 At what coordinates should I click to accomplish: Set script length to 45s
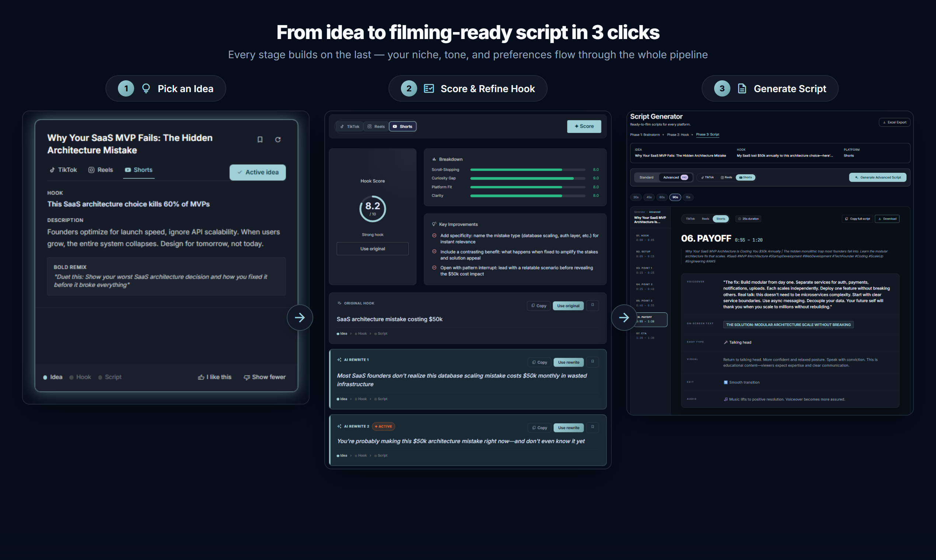click(649, 197)
